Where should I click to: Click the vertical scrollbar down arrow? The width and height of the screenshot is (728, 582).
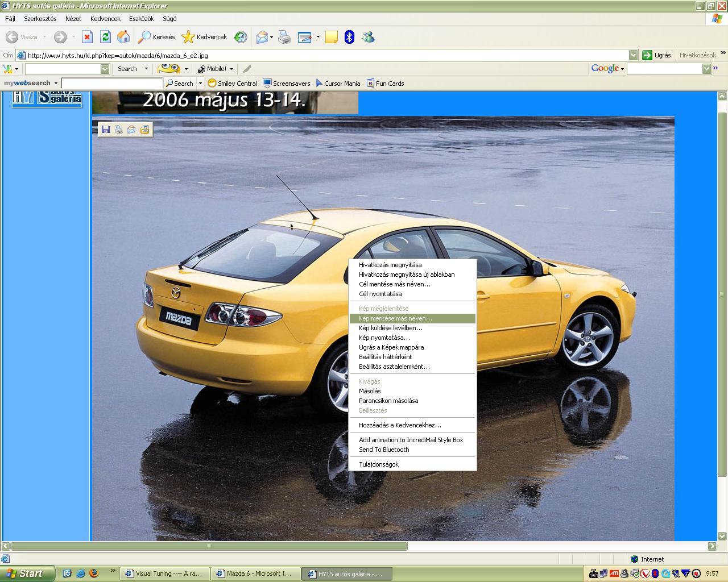point(722,535)
